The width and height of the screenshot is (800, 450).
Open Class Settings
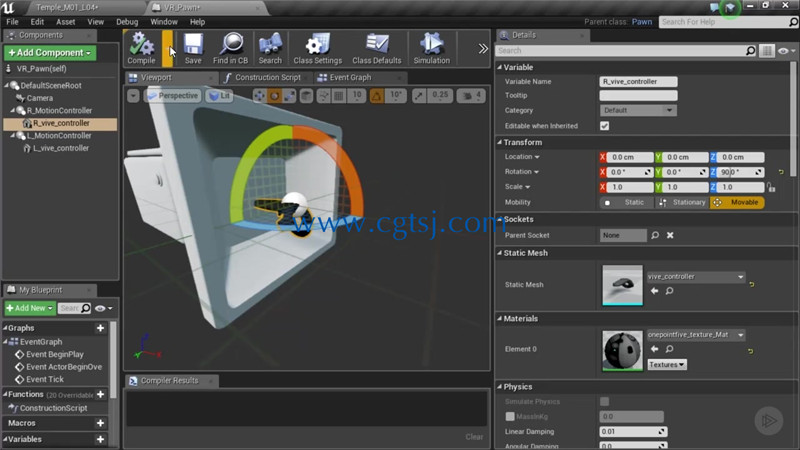(x=317, y=48)
